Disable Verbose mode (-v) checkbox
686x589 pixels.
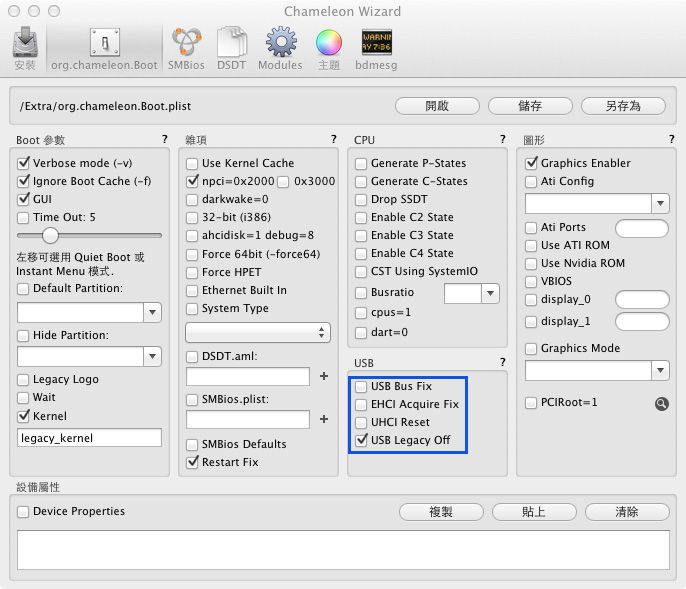[23, 164]
